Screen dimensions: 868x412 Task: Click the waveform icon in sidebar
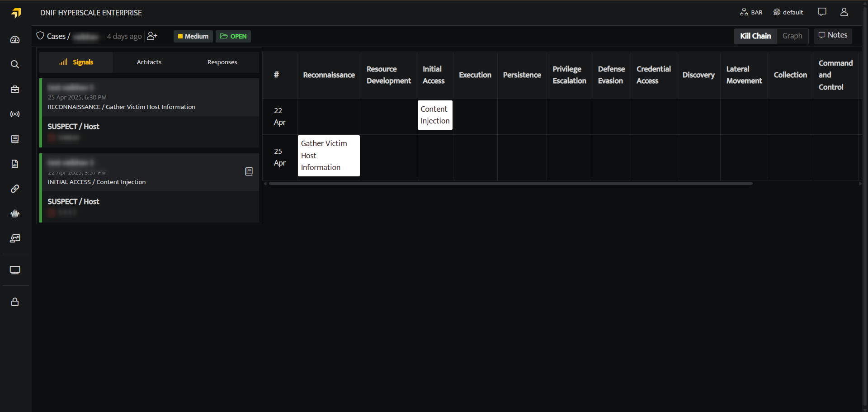15,213
